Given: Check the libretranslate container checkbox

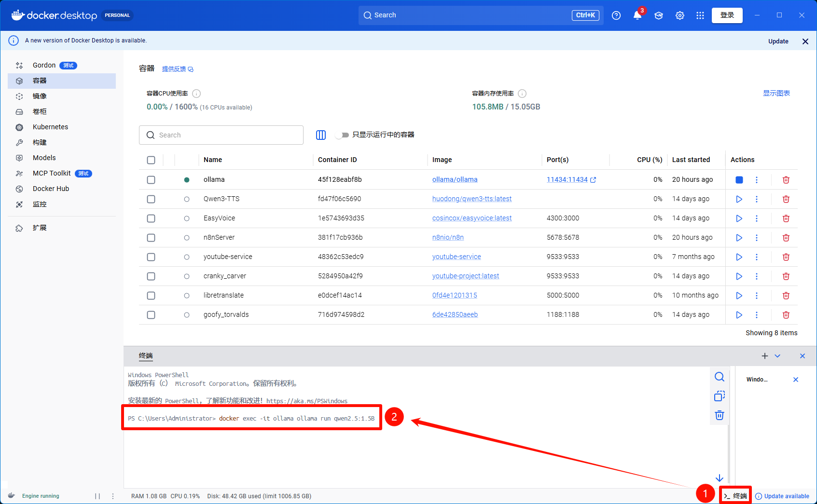Looking at the screenshot, I should click(x=151, y=296).
